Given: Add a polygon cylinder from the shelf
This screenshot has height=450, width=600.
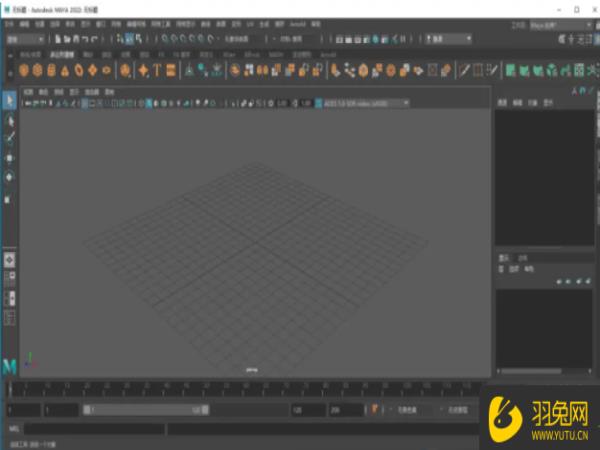Looking at the screenshot, I should tap(51, 71).
